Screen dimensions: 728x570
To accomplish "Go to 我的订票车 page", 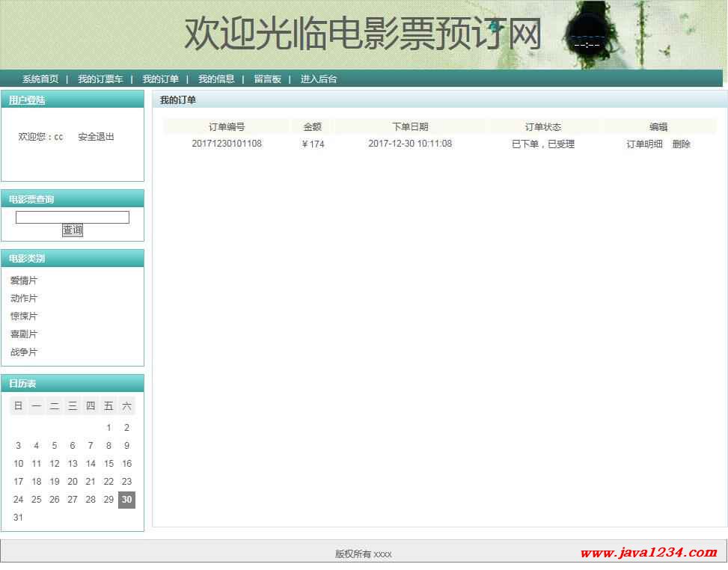I will pos(100,79).
